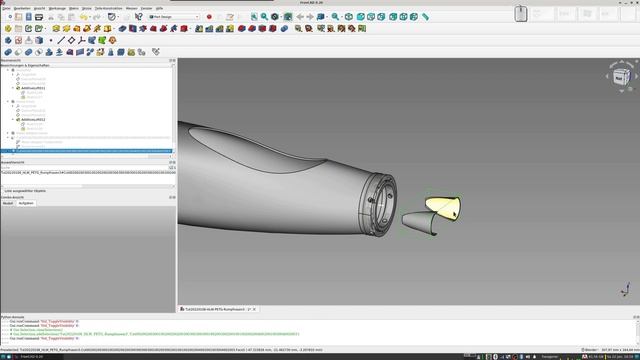Screen dimensions: 640x360
Task: Switch to rear view cube icon
Action: tap(393, 17)
